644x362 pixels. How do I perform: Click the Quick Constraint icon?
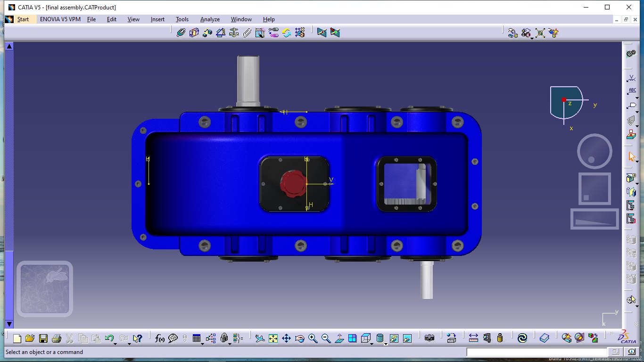[x=260, y=33]
